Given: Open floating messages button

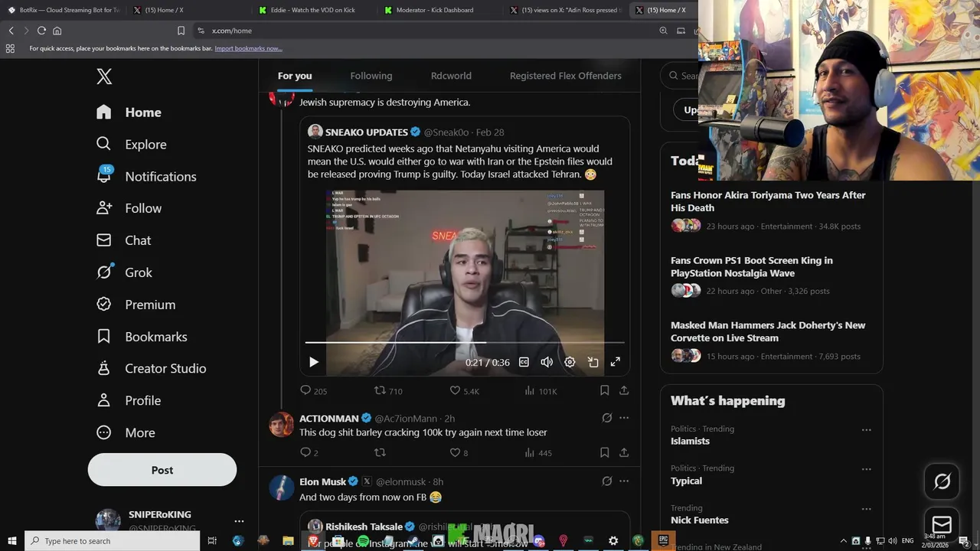Looking at the screenshot, I should [942, 524].
